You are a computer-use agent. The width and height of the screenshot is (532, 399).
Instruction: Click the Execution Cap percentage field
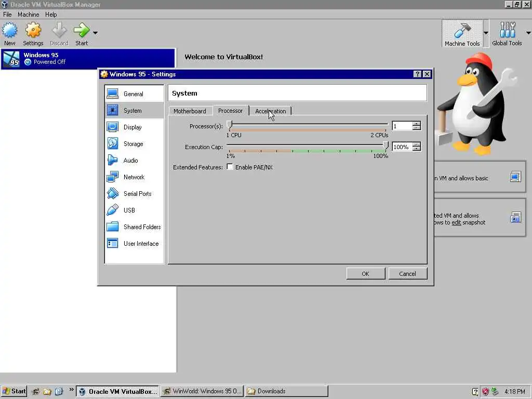402,147
